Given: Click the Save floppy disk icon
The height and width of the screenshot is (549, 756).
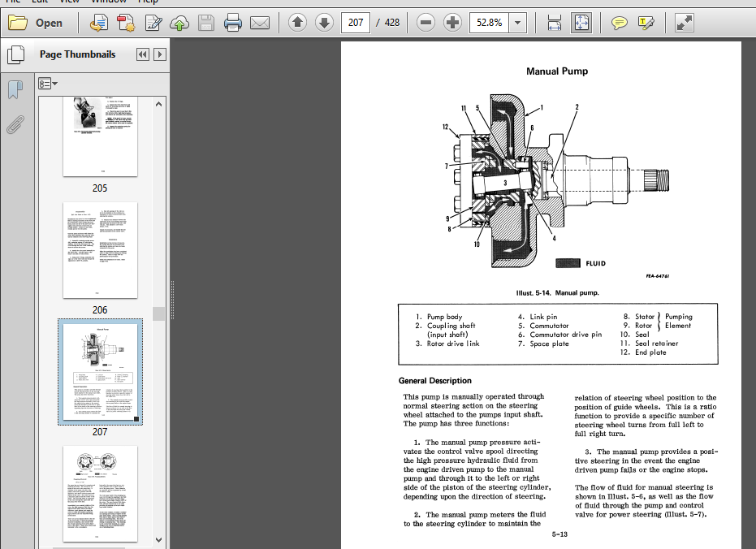Looking at the screenshot, I should [x=206, y=23].
